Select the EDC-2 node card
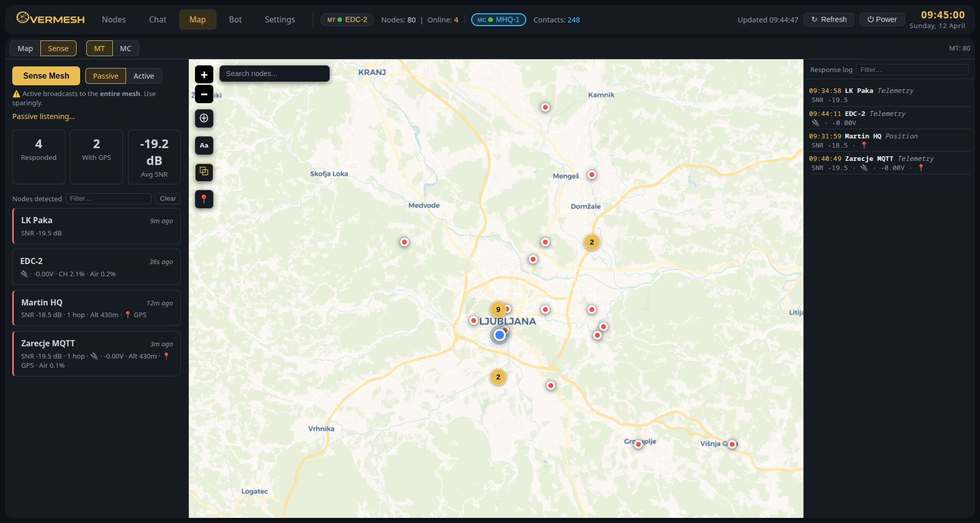Screen dimensions: 980x523 (96, 267)
